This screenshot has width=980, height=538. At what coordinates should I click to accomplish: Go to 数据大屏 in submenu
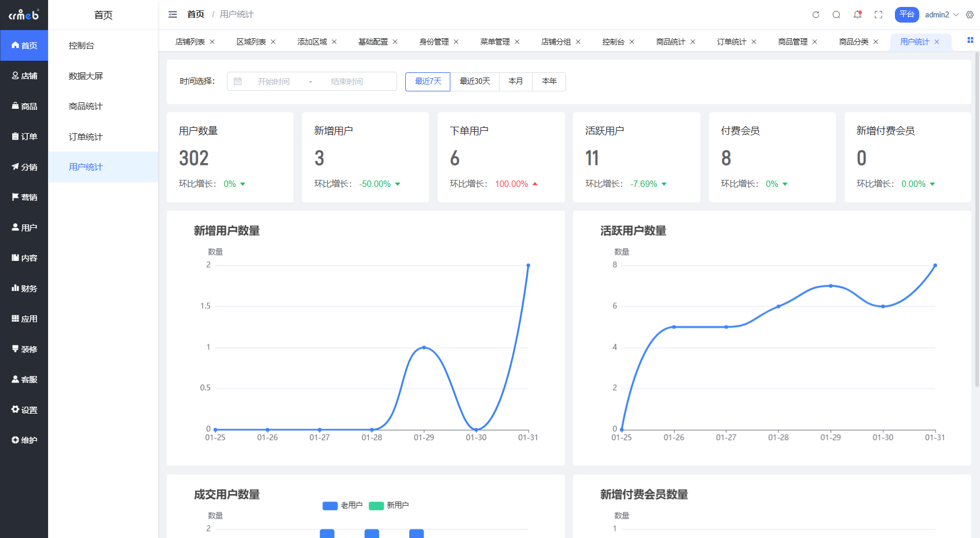tap(86, 76)
